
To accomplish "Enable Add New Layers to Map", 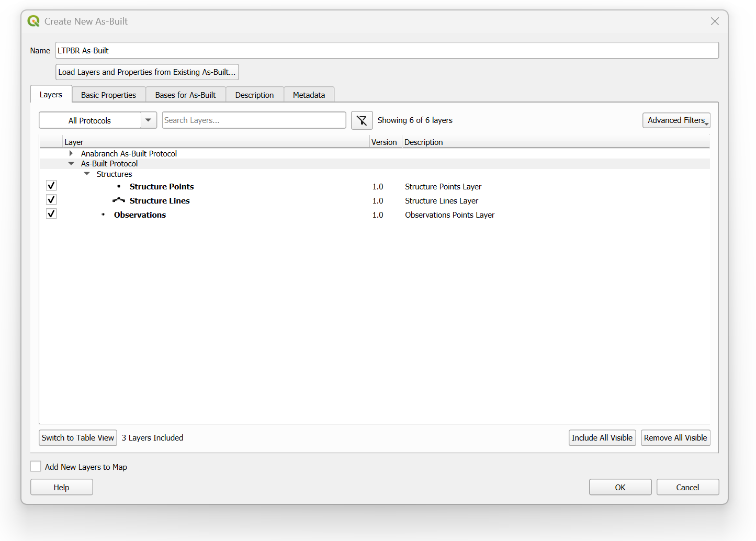I will pos(36,466).
